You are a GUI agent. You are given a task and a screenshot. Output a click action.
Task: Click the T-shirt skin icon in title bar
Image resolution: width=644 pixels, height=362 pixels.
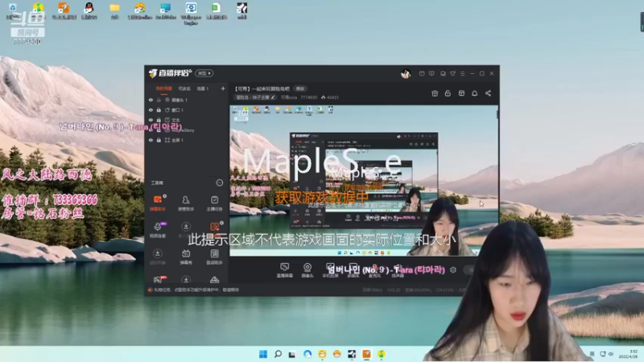click(x=452, y=73)
